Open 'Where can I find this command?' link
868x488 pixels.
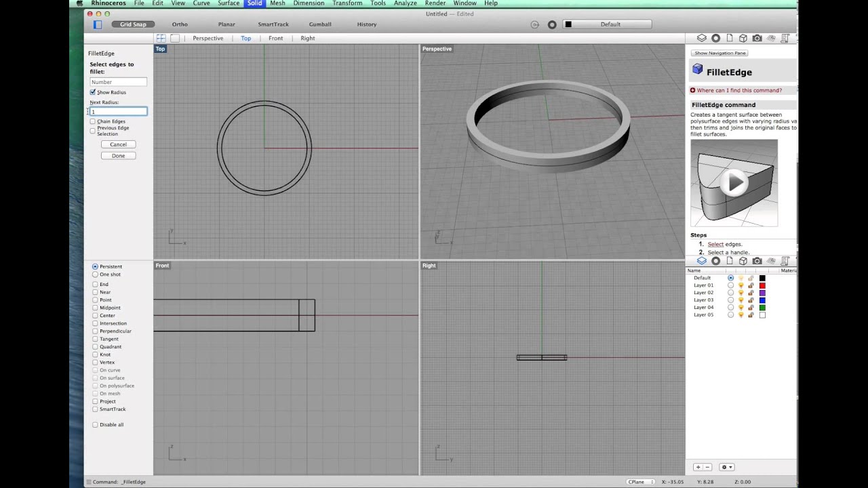click(x=739, y=90)
